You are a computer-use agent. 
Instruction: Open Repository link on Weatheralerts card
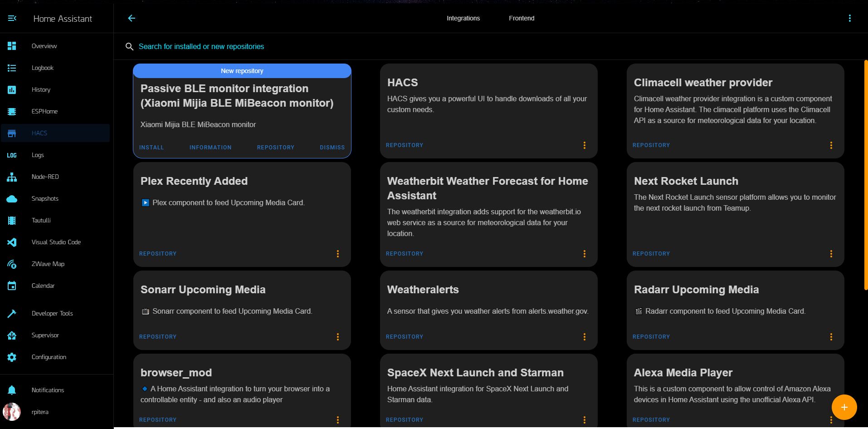[x=405, y=337]
